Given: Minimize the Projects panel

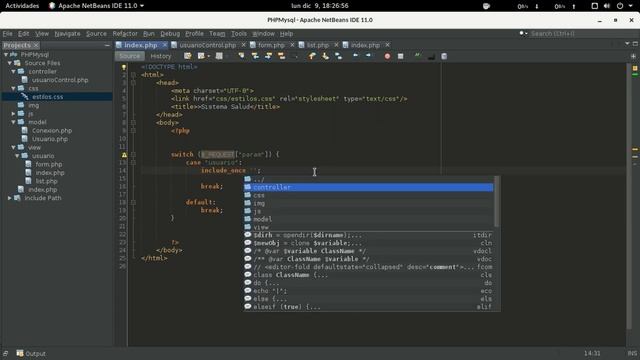Looking at the screenshot, I should pyautogui.click(x=107, y=45).
